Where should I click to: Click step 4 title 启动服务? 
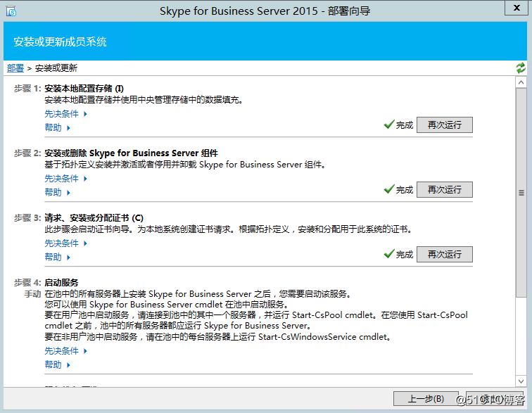(61, 283)
